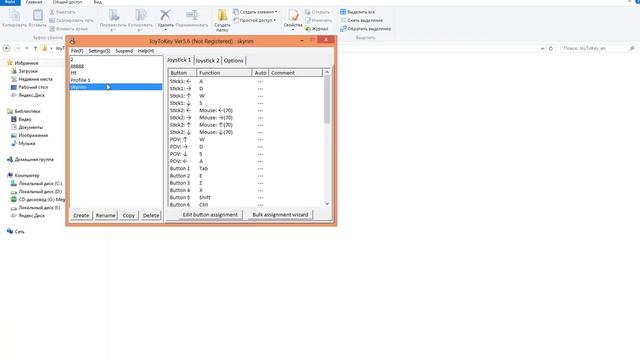The image size is (640, 360).
Task: Click the Rename profile button
Action: [x=105, y=215]
